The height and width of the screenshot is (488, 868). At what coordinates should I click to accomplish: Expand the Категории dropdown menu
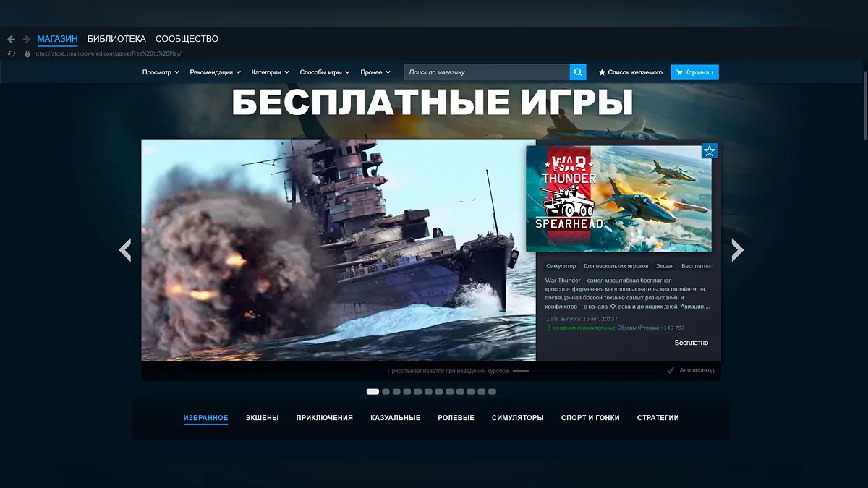tap(271, 72)
